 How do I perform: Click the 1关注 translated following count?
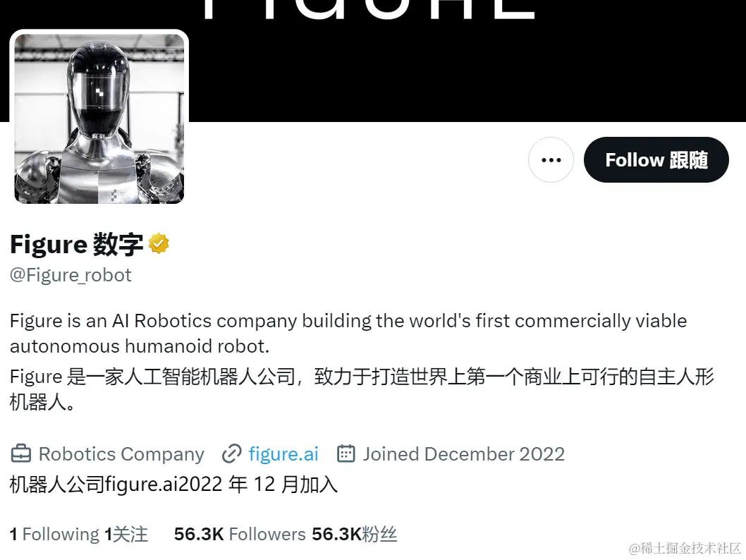tap(126, 535)
